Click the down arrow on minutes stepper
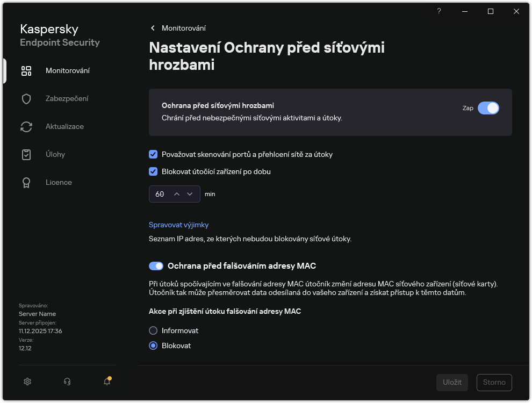Image resolution: width=532 pixels, height=403 pixels. [x=190, y=193]
